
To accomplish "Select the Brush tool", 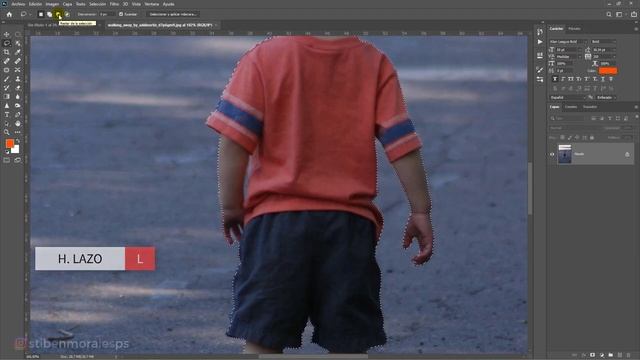I will click(7, 79).
